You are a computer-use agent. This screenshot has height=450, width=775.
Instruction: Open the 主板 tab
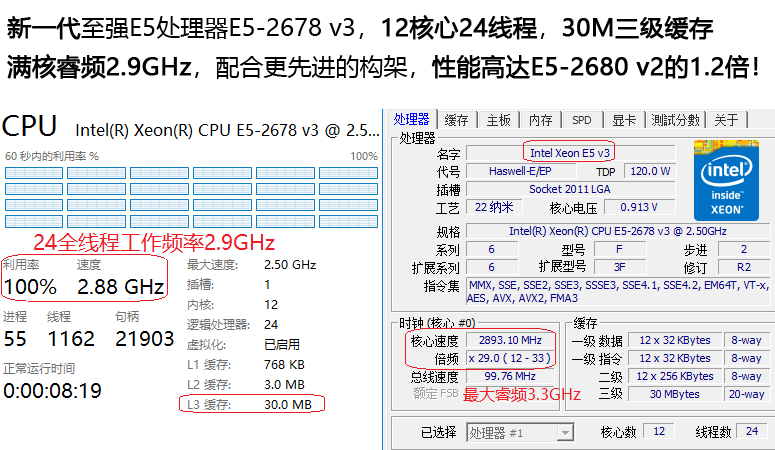(x=498, y=120)
